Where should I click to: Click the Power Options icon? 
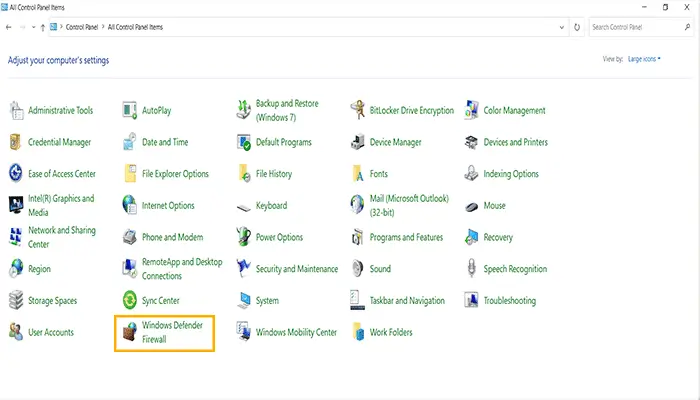(x=244, y=237)
